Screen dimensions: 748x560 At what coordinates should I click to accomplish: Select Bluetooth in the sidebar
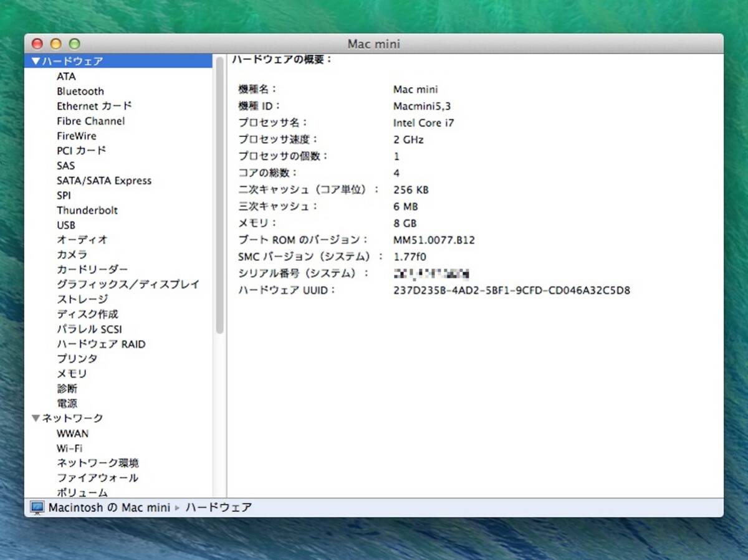[x=80, y=91]
